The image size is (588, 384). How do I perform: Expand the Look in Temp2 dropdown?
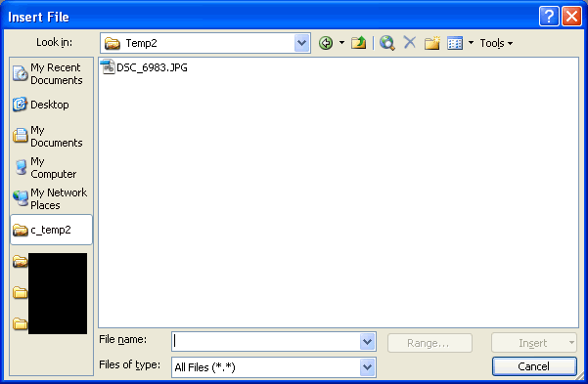click(x=302, y=43)
